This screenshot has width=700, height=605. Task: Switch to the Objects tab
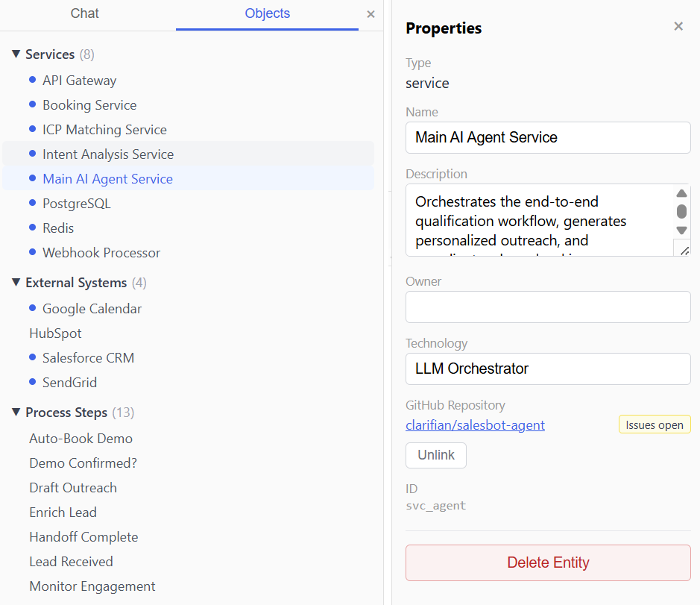click(267, 13)
